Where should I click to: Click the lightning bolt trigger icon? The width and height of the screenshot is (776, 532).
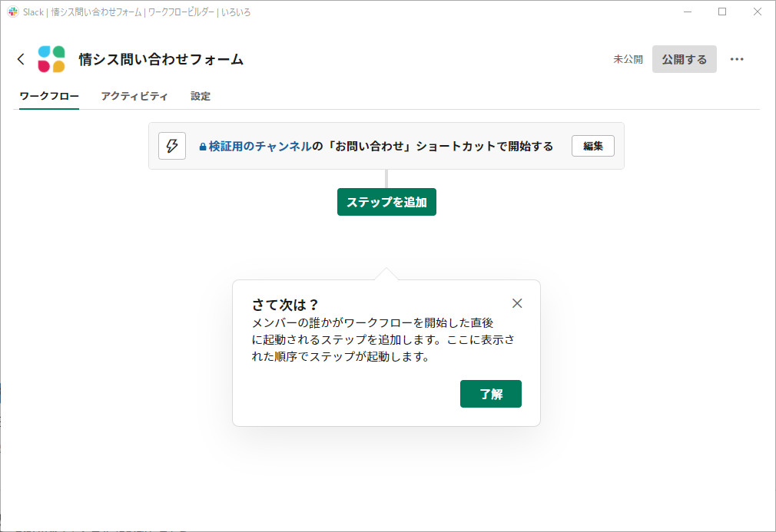point(172,146)
